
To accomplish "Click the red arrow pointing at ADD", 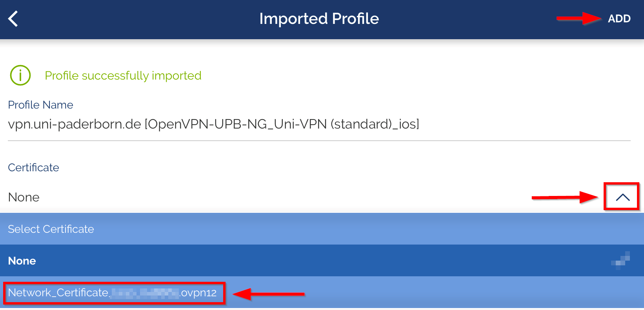I will pyautogui.click(x=579, y=18).
